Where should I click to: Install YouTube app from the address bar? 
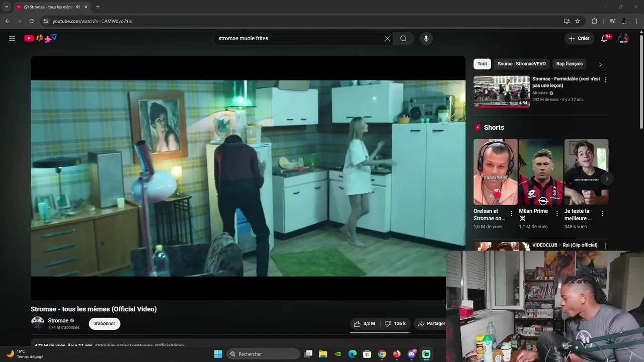(x=567, y=21)
